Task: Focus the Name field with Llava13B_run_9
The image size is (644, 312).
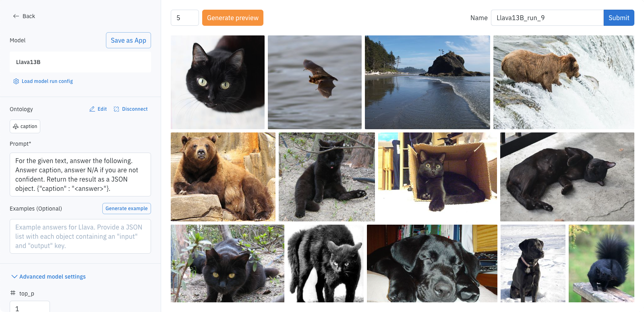Action: [547, 18]
